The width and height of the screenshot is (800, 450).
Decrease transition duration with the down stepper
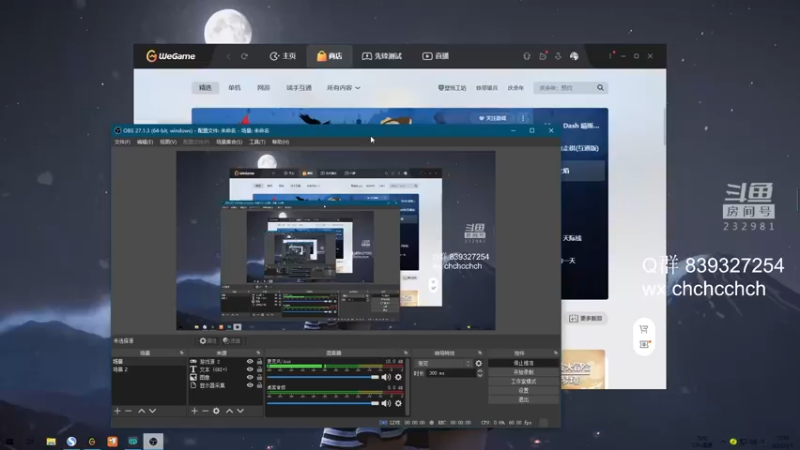(480, 376)
